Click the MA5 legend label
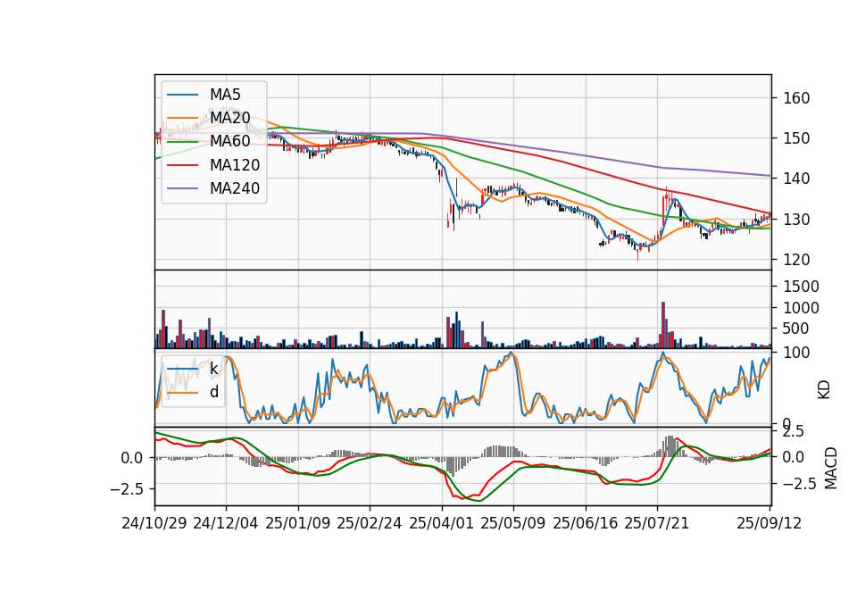 (x=225, y=95)
